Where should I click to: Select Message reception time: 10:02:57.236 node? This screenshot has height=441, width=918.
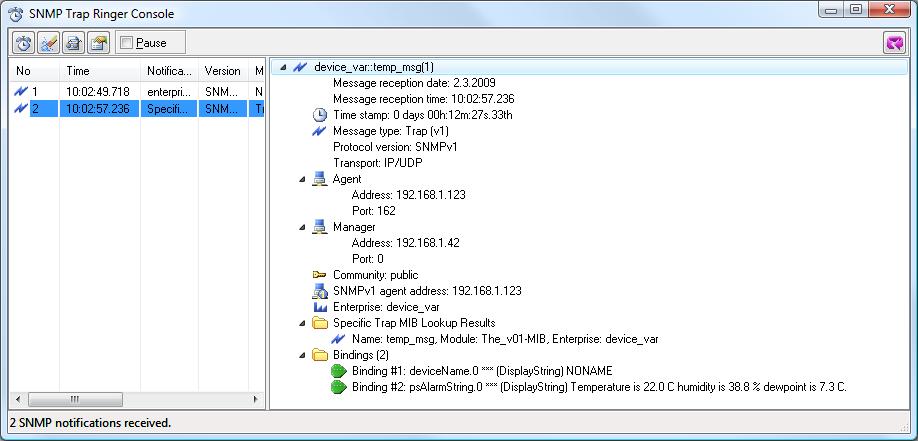coord(423,99)
